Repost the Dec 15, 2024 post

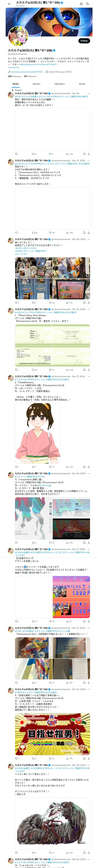point(34,232)
